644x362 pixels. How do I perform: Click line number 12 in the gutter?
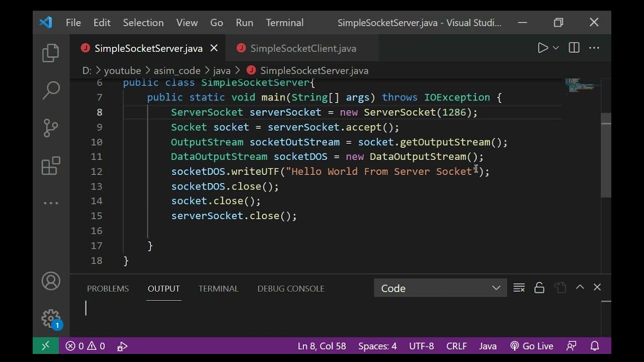click(97, 171)
